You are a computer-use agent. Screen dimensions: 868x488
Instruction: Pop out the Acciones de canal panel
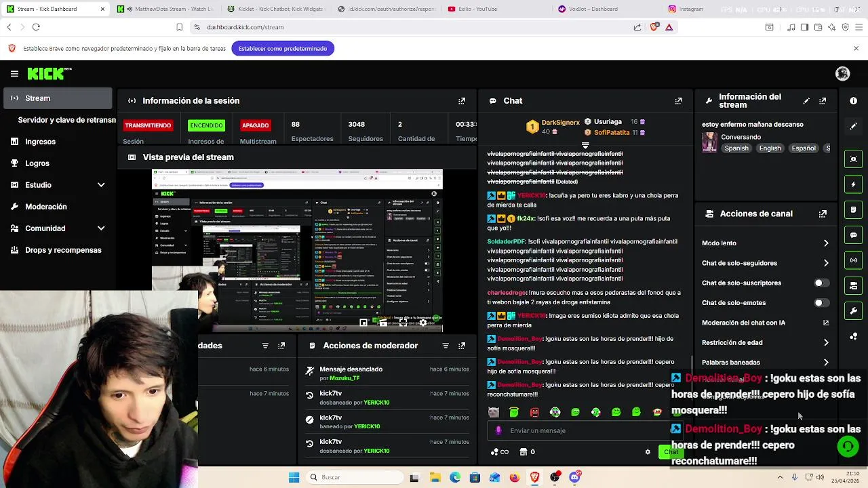pos(823,213)
